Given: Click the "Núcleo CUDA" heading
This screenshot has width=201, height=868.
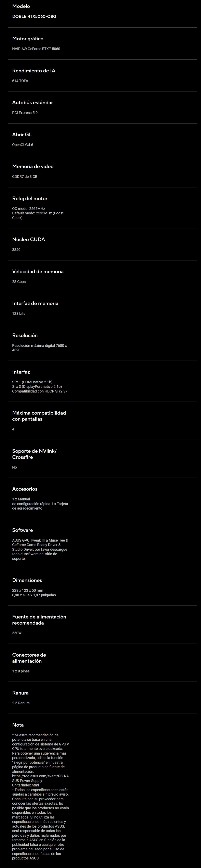Looking at the screenshot, I should pyautogui.click(x=28, y=240).
